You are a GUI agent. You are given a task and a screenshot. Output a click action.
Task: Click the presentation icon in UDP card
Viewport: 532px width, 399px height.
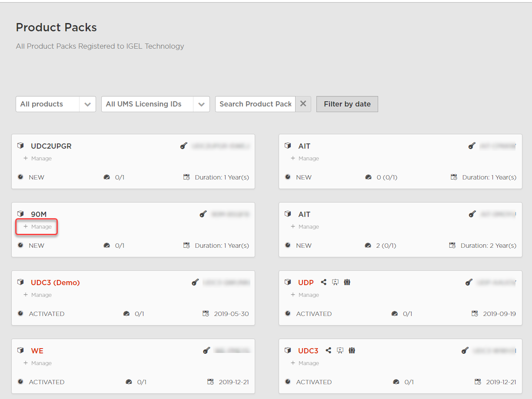point(335,283)
